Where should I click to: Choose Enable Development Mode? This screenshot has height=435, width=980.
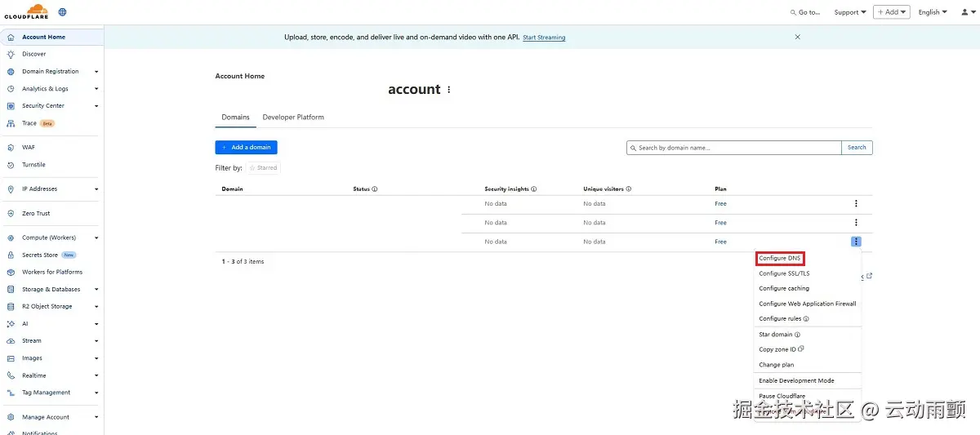pyautogui.click(x=796, y=380)
